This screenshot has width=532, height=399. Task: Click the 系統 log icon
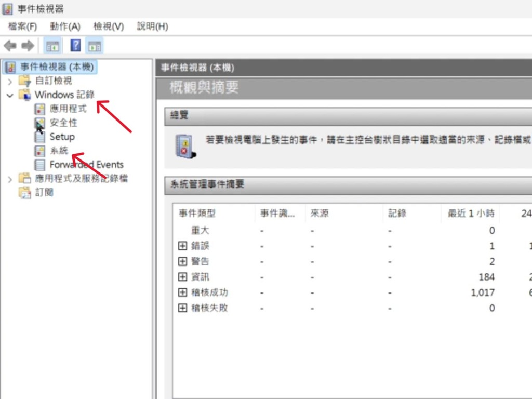tap(39, 151)
